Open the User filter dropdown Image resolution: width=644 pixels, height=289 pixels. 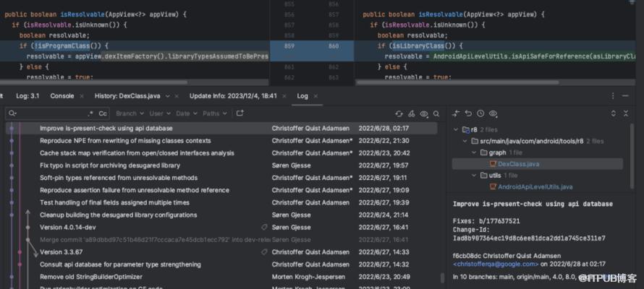point(158,113)
